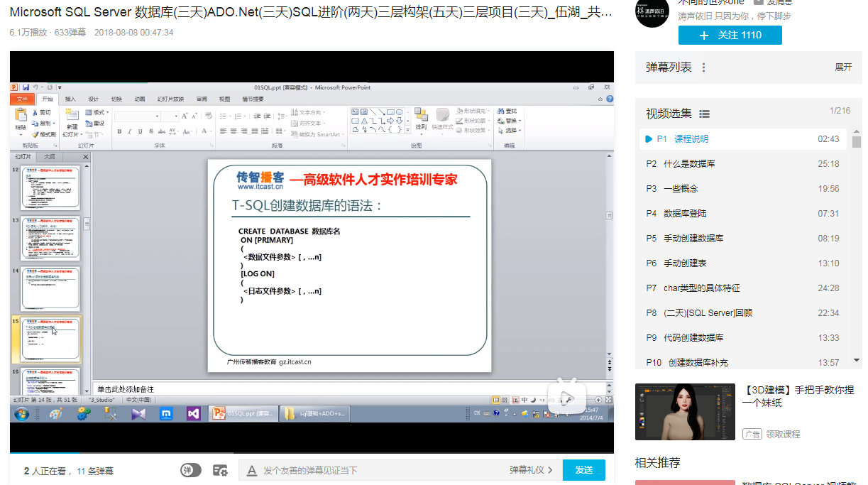The height and width of the screenshot is (485, 868).
Task: Click the 3D建模 ad video thumbnail
Action: [685, 413]
